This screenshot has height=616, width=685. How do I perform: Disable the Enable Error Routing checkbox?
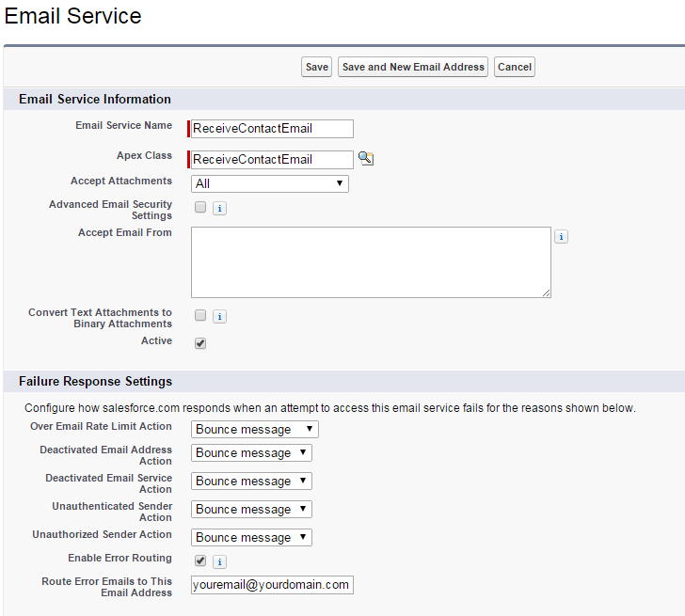coord(200,561)
